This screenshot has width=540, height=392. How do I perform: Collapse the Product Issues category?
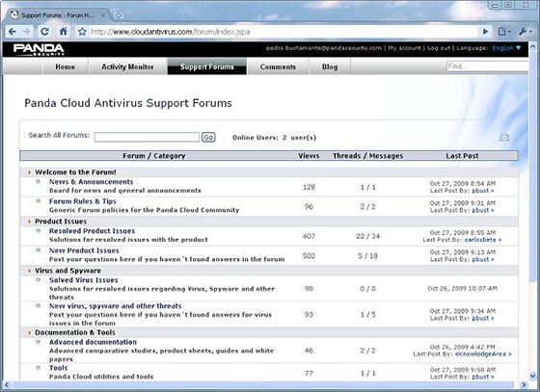click(30, 222)
